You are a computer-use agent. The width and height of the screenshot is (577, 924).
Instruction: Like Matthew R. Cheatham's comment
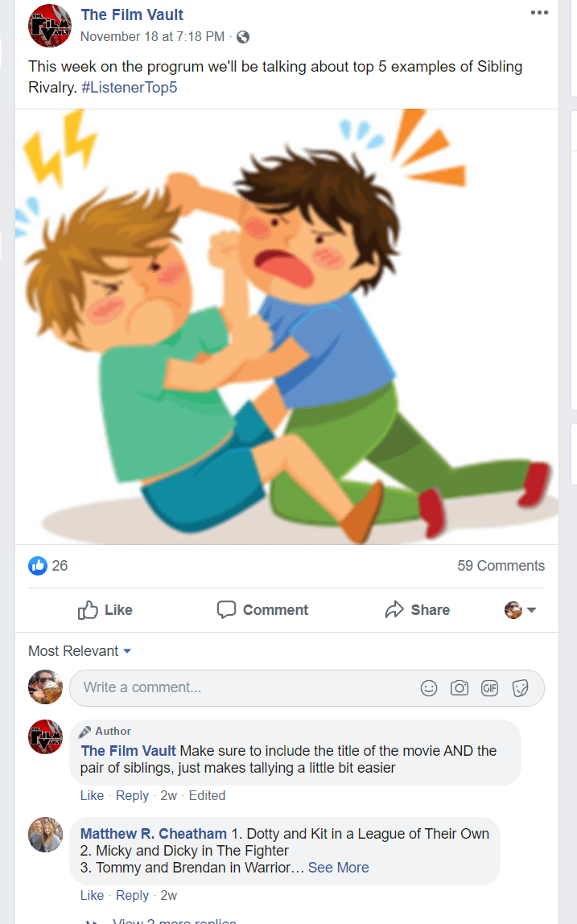pos(92,895)
